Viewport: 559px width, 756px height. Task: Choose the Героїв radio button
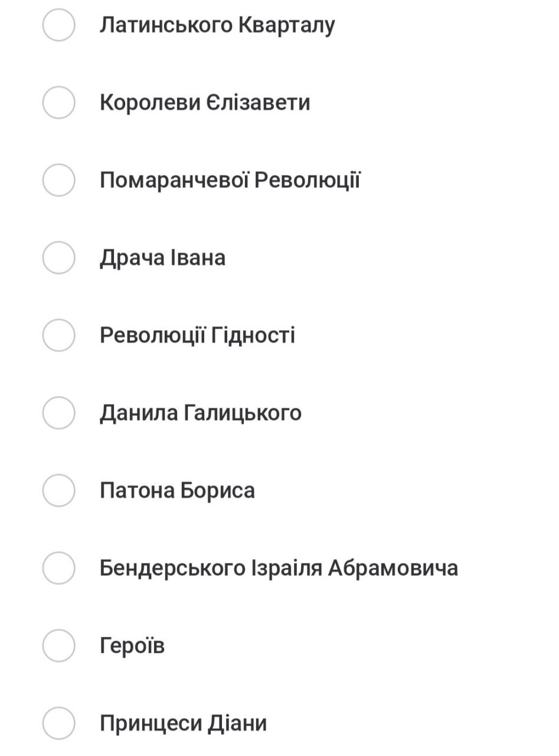point(58,645)
